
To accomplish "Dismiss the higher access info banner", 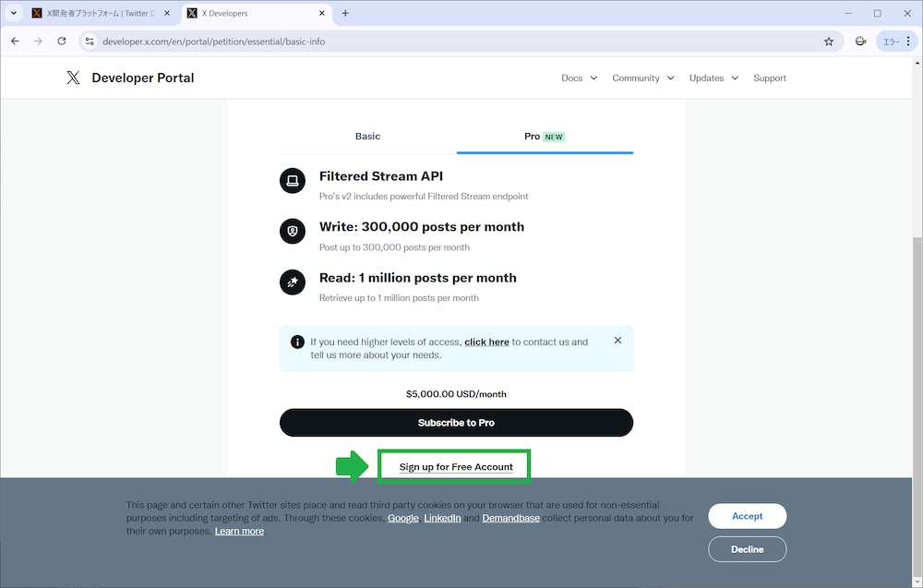I will tap(617, 341).
